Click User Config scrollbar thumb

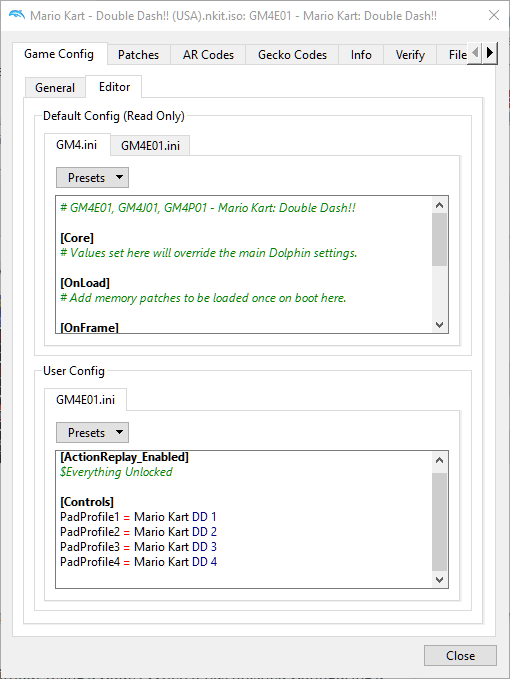coord(439,522)
